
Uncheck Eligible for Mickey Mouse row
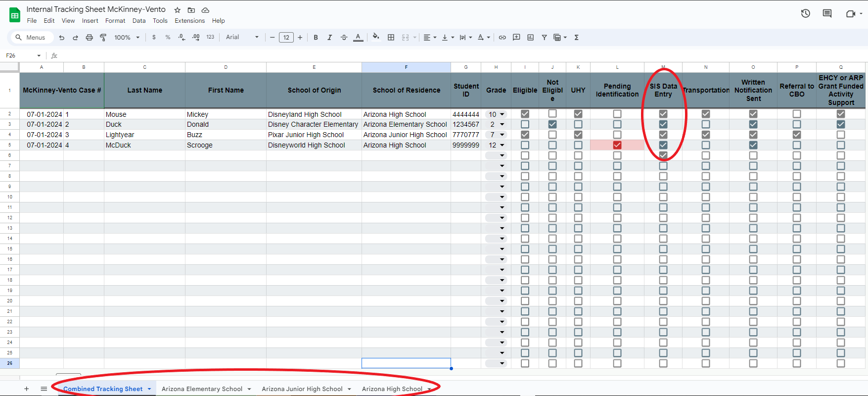click(525, 114)
